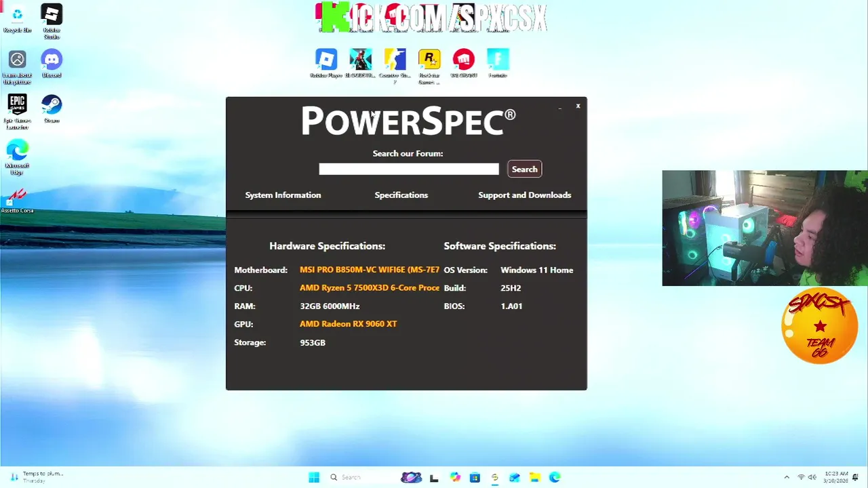Open the black L-shaped taskbar app icon
This screenshot has height=488, width=868.
434,478
